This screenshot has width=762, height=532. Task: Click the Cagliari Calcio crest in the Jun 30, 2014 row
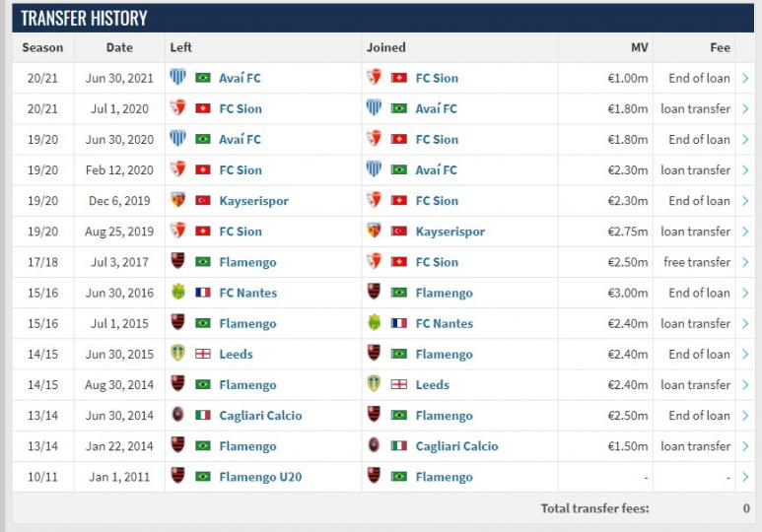[x=177, y=414]
